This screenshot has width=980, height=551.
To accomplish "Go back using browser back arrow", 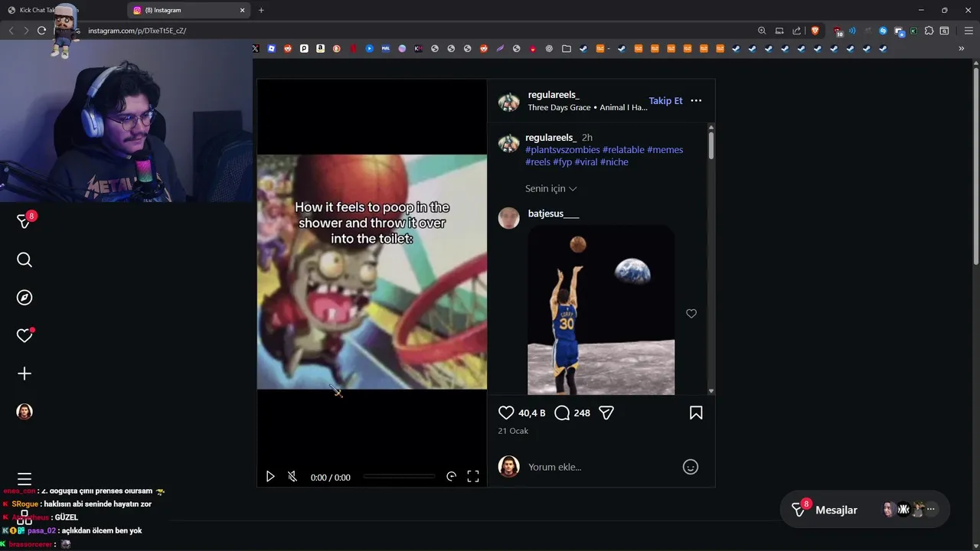I will pos(11,31).
